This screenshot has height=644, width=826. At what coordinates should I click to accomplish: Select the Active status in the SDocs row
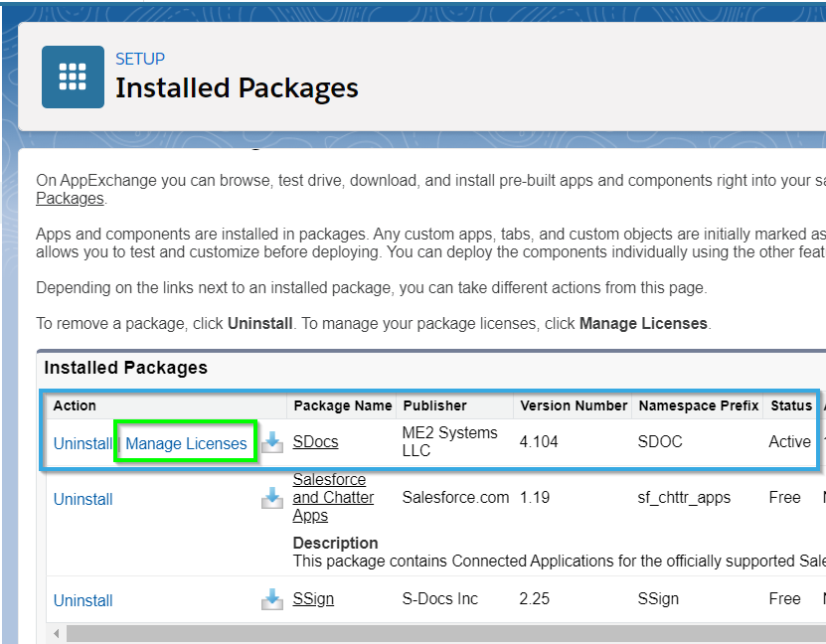click(x=789, y=441)
